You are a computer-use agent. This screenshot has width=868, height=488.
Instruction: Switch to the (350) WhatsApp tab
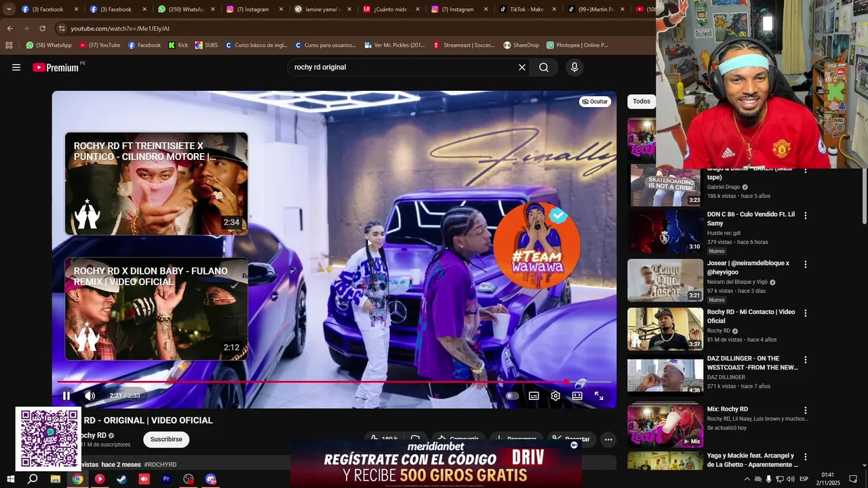click(x=185, y=9)
